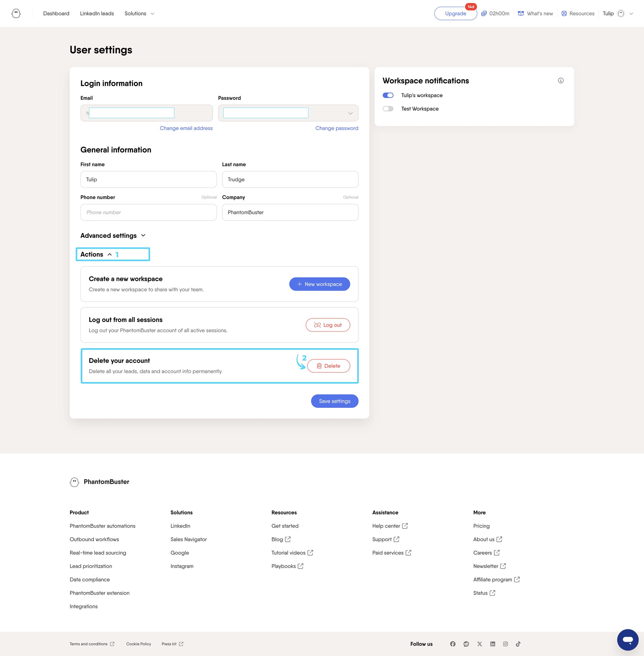Open Newsletter external link
The width and height of the screenshot is (644, 656).
(489, 566)
